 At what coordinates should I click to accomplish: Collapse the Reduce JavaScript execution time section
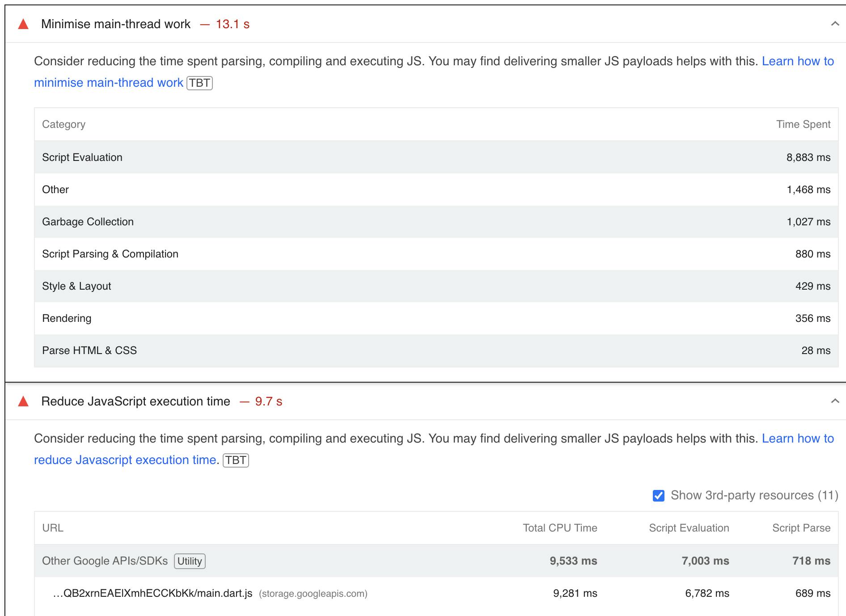(x=834, y=401)
